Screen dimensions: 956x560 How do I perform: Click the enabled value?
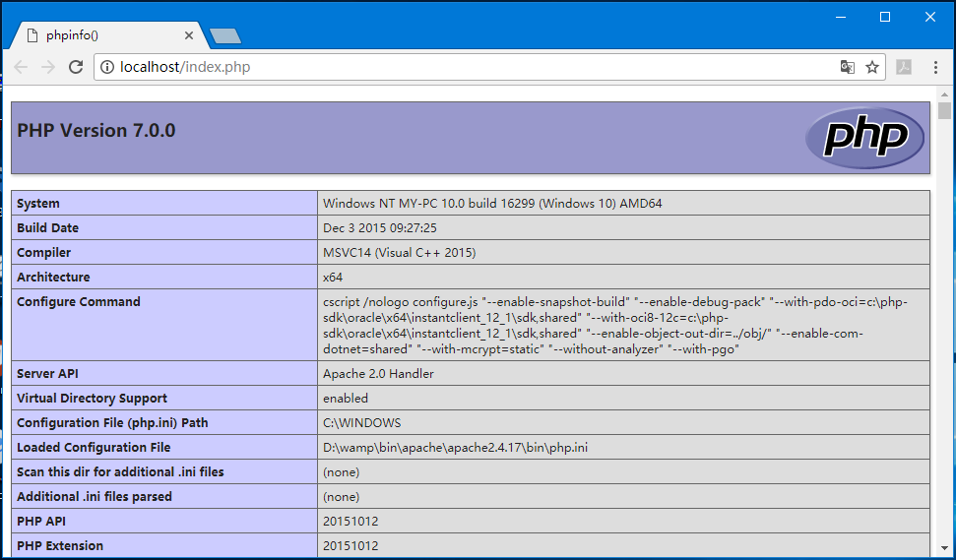[346, 398]
